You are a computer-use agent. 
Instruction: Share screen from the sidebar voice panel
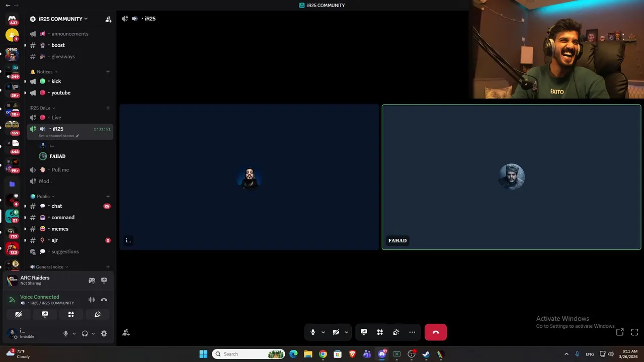coord(45,314)
